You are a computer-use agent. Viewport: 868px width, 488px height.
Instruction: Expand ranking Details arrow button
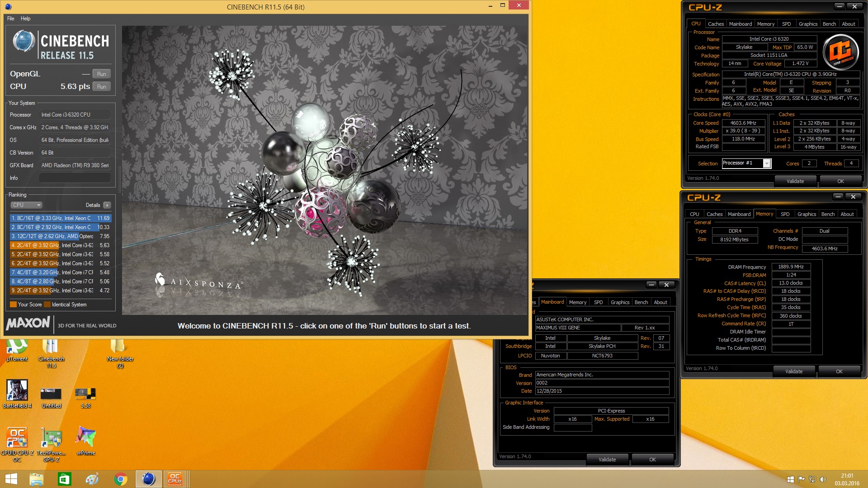(x=107, y=205)
